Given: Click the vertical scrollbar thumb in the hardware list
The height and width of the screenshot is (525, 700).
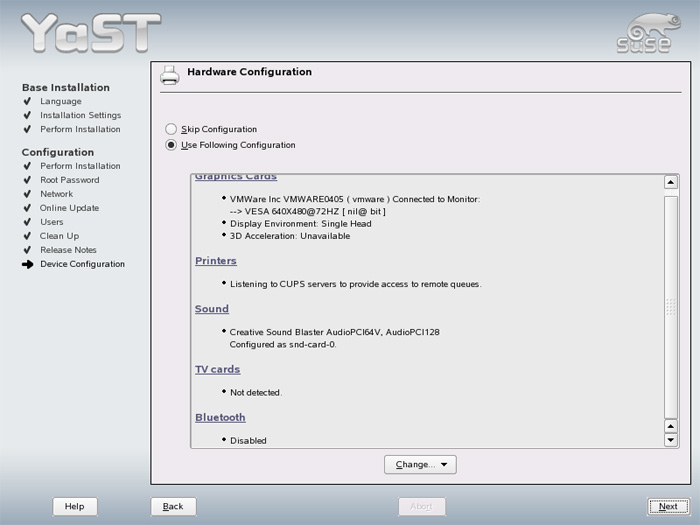Looking at the screenshot, I should pyautogui.click(x=671, y=307).
